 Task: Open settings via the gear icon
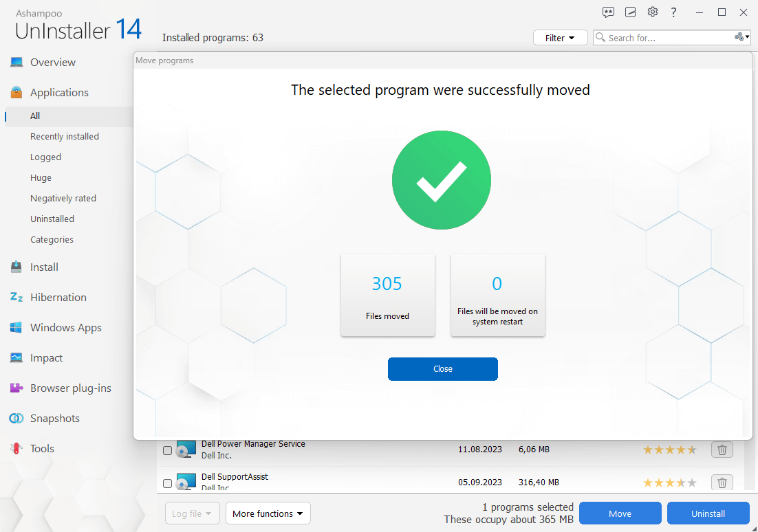pyautogui.click(x=652, y=12)
